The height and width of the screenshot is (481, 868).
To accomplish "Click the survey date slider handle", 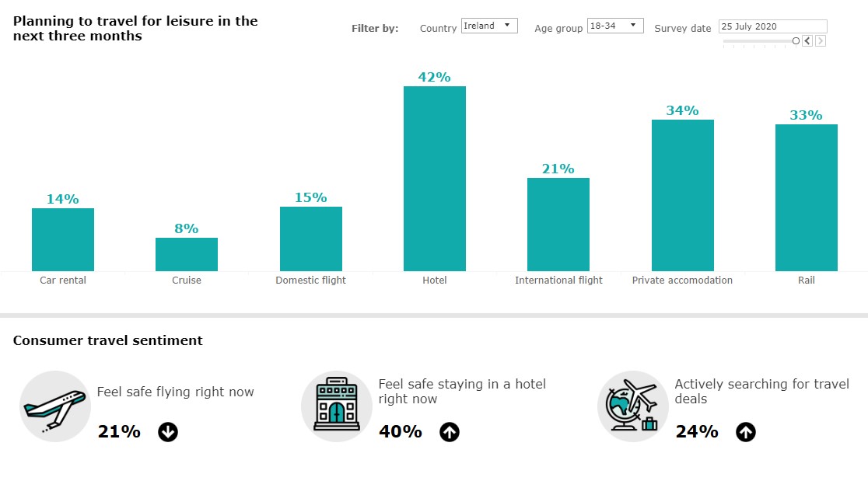I will (796, 40).
